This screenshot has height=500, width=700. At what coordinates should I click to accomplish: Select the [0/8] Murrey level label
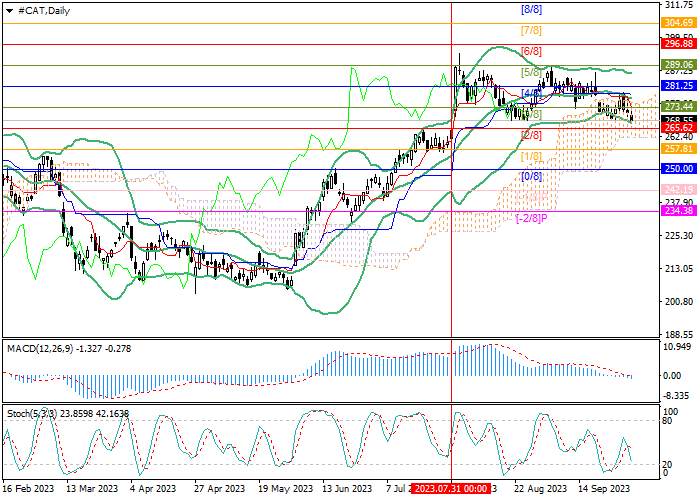(531, 176)
